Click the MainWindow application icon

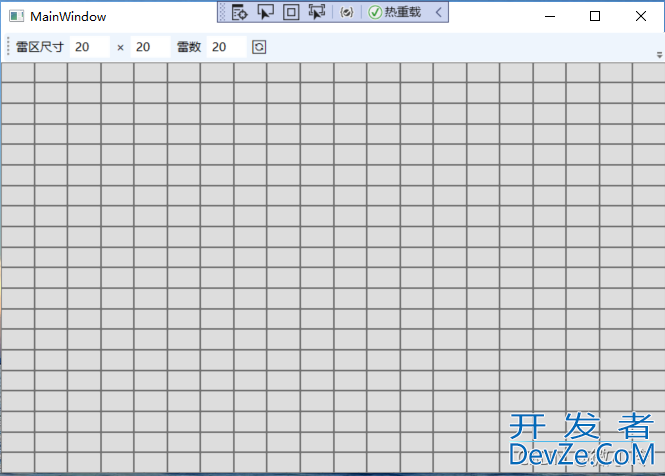pos(16,17)
